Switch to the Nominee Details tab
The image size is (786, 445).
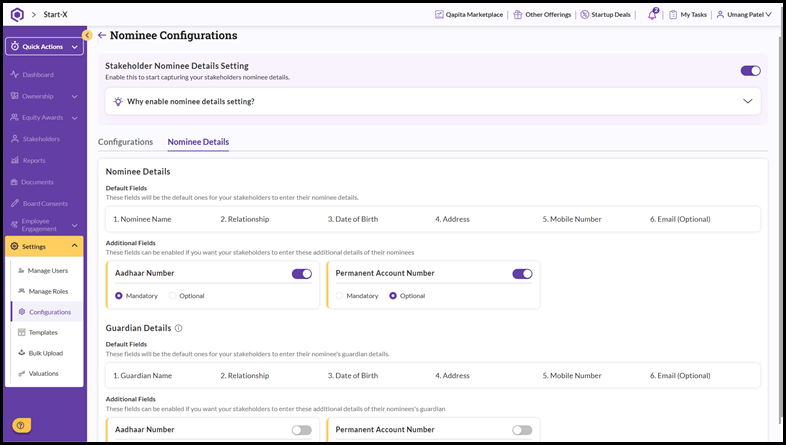(x=198, y=142)
